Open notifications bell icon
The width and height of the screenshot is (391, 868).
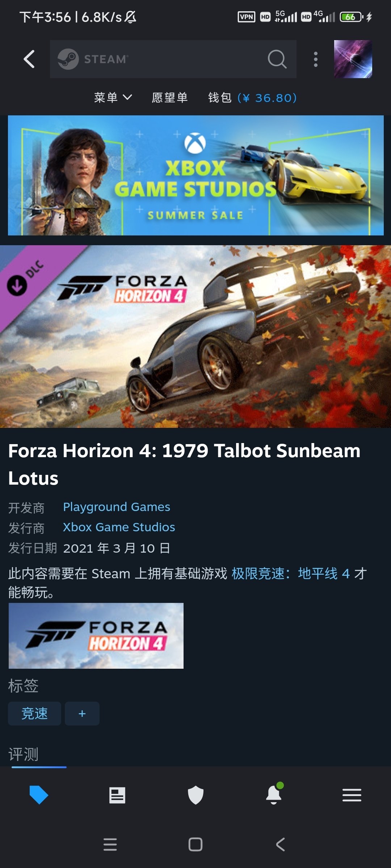274,794
